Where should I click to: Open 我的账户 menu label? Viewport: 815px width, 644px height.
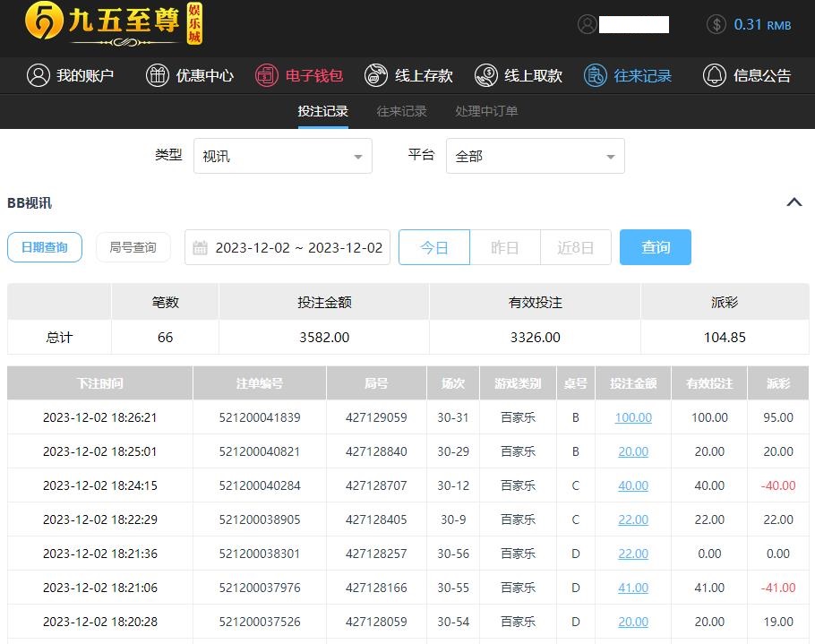tap(85, 76)
